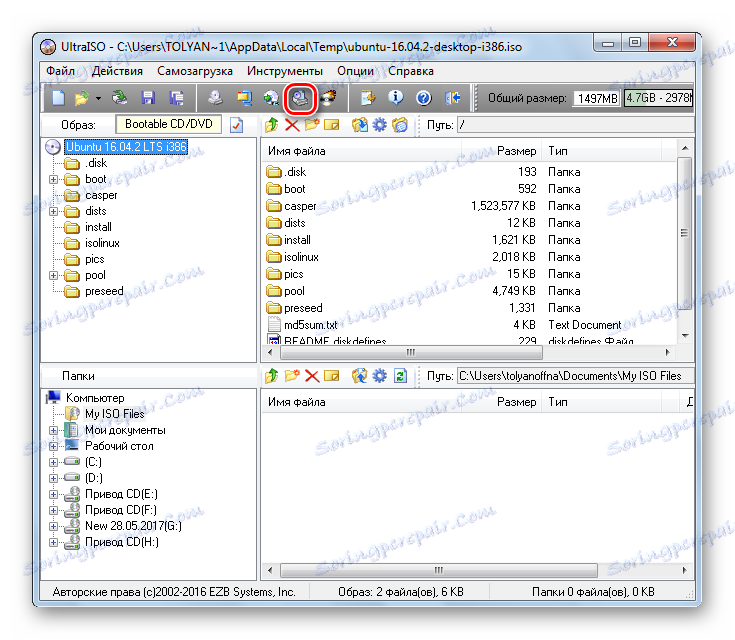Click the Up folder icon in image toolbar
The height and width of the screenshot is (640, 735).
coord(271,125)
